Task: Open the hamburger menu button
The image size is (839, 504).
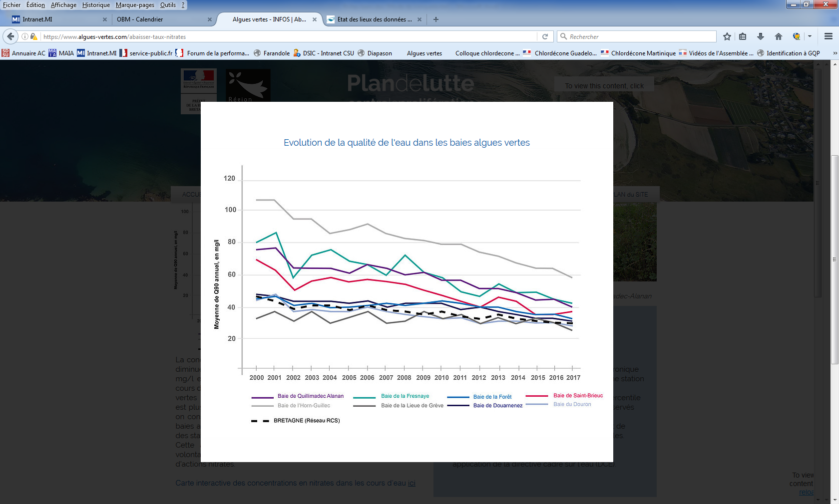Action: click(828, 36)
